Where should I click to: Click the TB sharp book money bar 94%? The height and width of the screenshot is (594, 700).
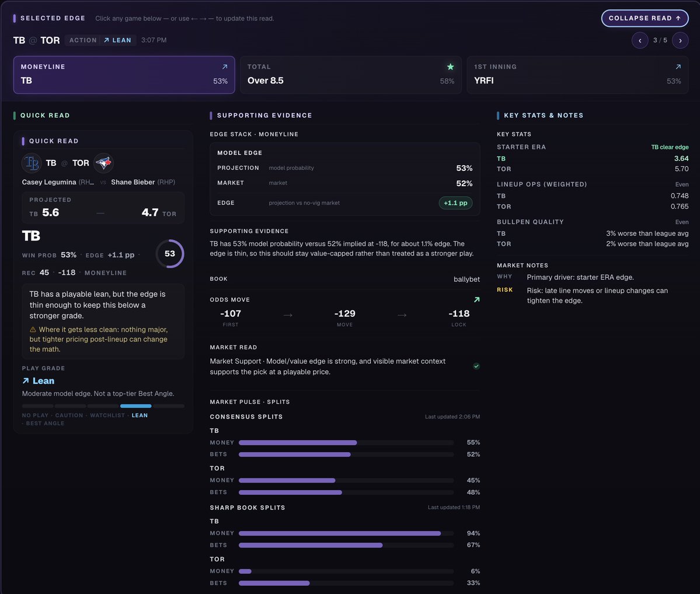click(346, 533)
